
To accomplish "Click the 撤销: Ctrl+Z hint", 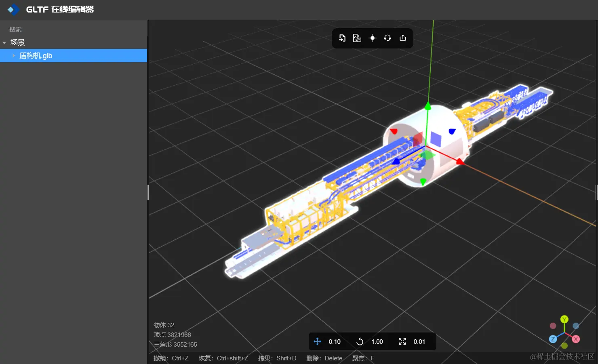I will pos(171,358).
